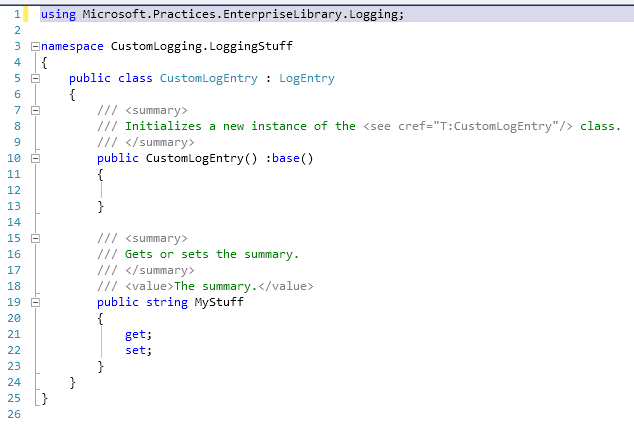Click the 'base' keyword in the constructor
634x433 pixels.
click(x=285, y=158)
